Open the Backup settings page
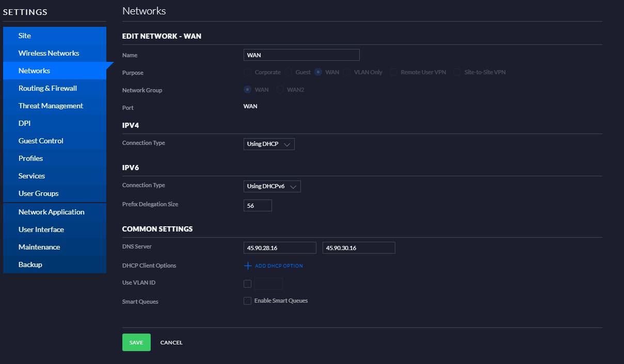 [55, 264]
